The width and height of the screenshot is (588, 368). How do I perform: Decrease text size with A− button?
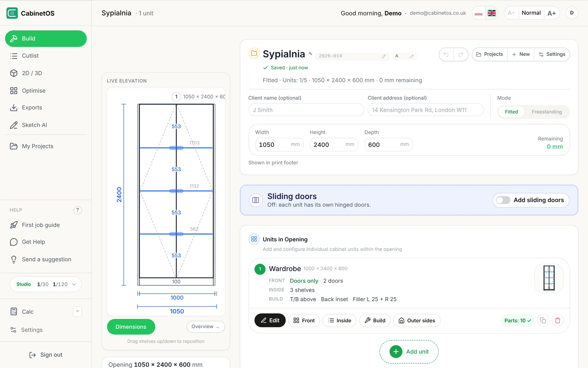pos(511,13)
